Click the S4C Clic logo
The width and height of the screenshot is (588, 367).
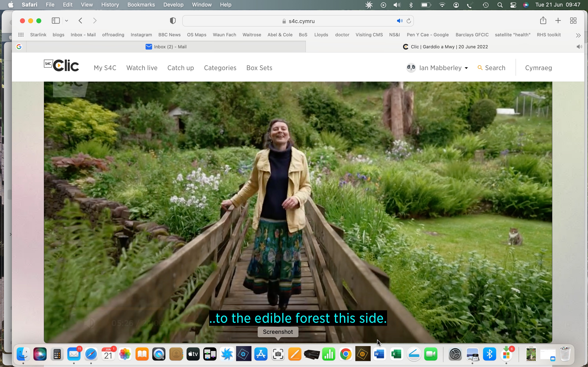pyautogui.click(x=61, y=65)
